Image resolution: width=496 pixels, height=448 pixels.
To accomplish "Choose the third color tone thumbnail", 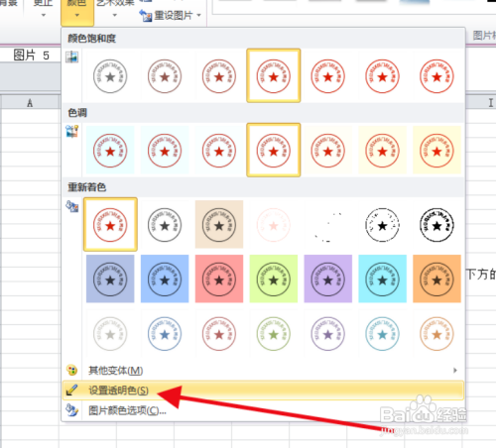I will click(x=219, y=151).
